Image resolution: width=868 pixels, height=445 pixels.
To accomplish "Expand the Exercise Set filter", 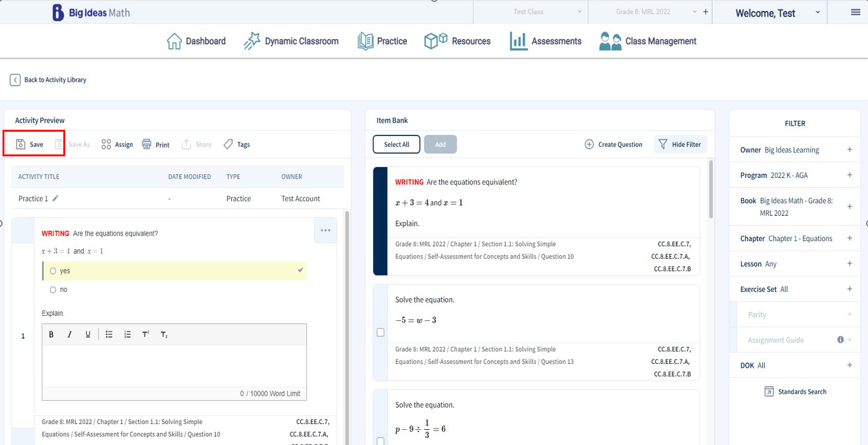I will point(850,289).
